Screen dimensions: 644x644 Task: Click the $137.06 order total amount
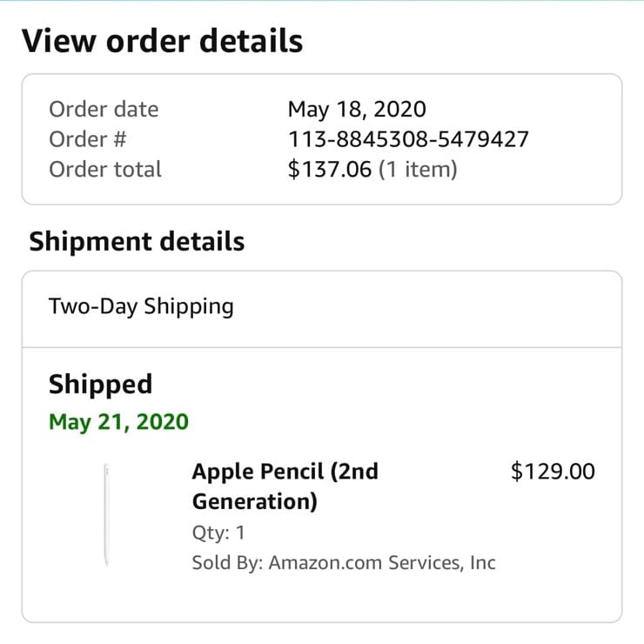click(x=329, y=169)
